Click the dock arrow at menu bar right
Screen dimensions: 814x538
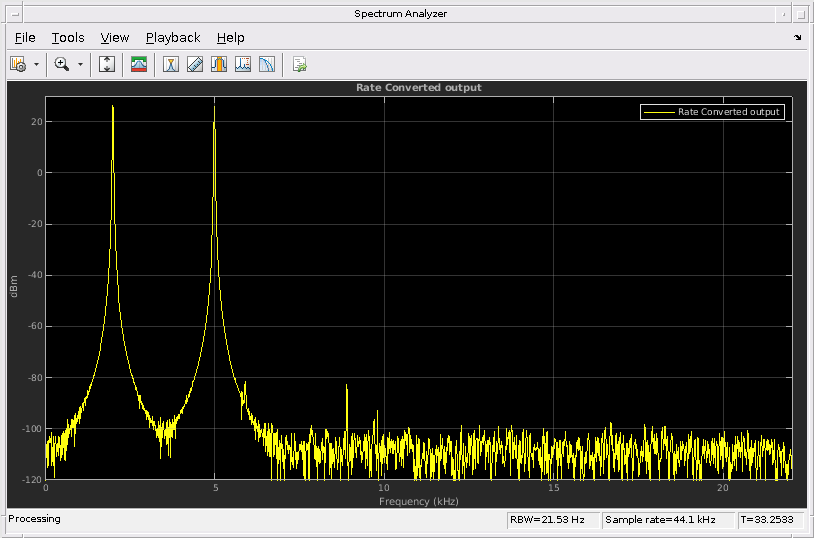[797, 38]
